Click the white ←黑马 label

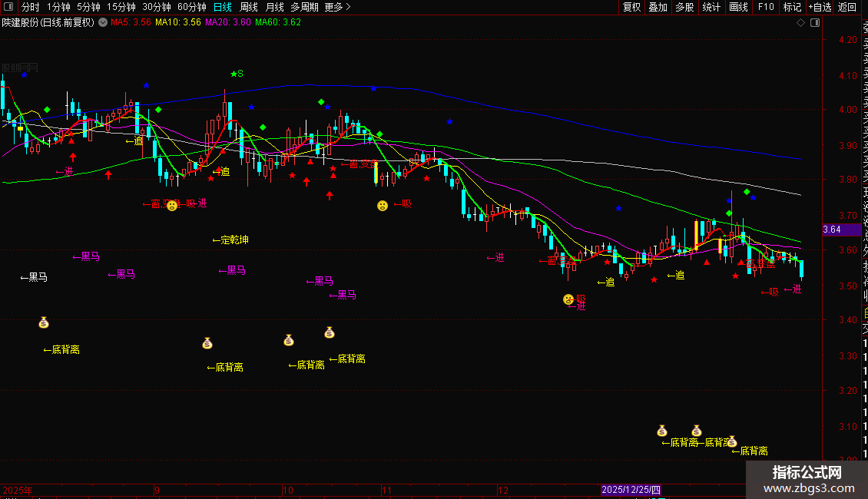34,277
